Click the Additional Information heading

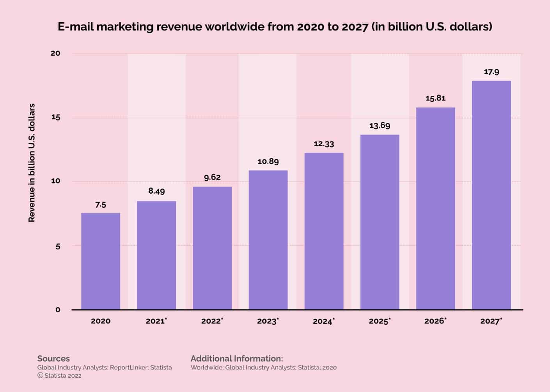[x=237, y=358]
